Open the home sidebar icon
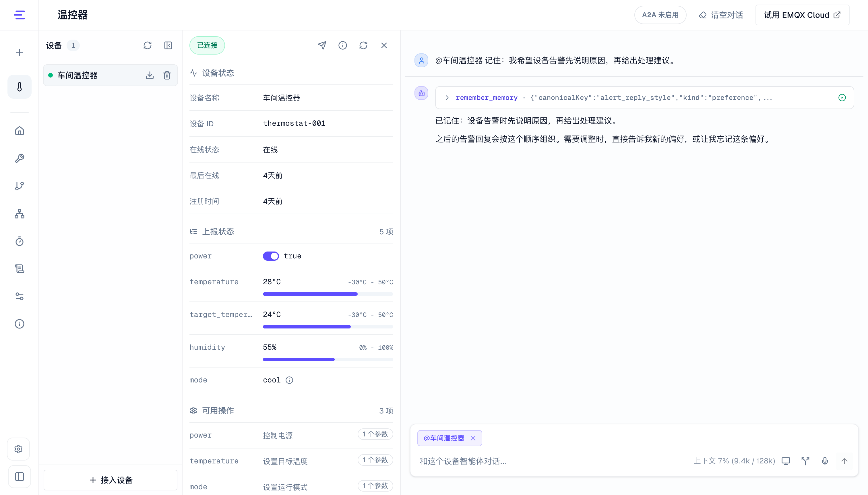The width and height of the screenshot is (868, 495). tap(19, 131)
